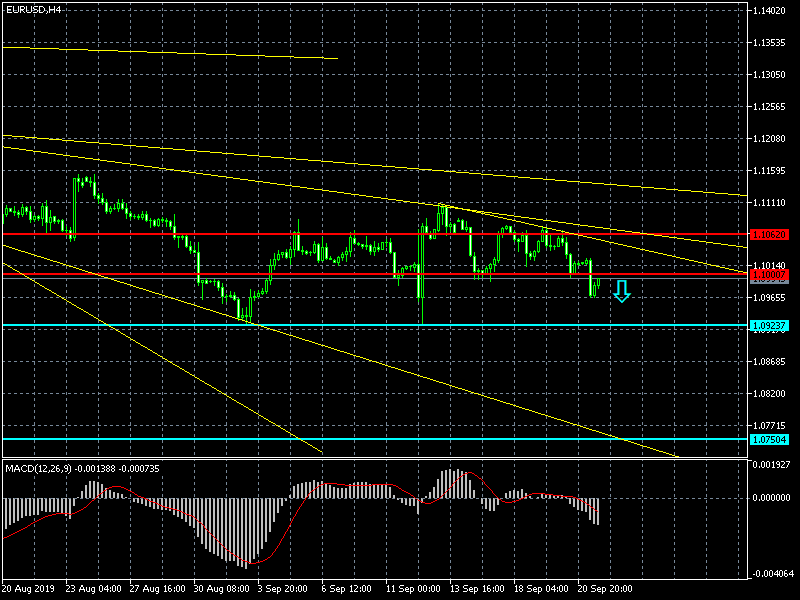This screenshot has height=600, width=800.
Task: Click the 1.14020 value on price axis
Action: pyautogui.click(x=769, y=11)
